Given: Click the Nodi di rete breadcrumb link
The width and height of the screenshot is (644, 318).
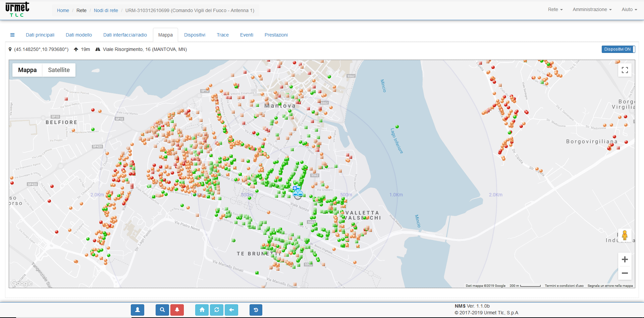Looking at the screenshot, I should click(106, 10).
